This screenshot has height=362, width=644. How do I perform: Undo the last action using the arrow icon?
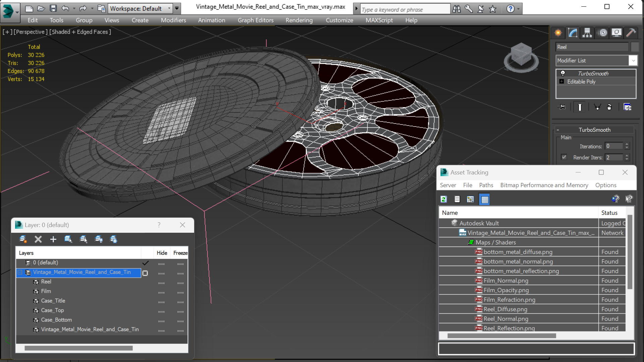tap(65, 8)
